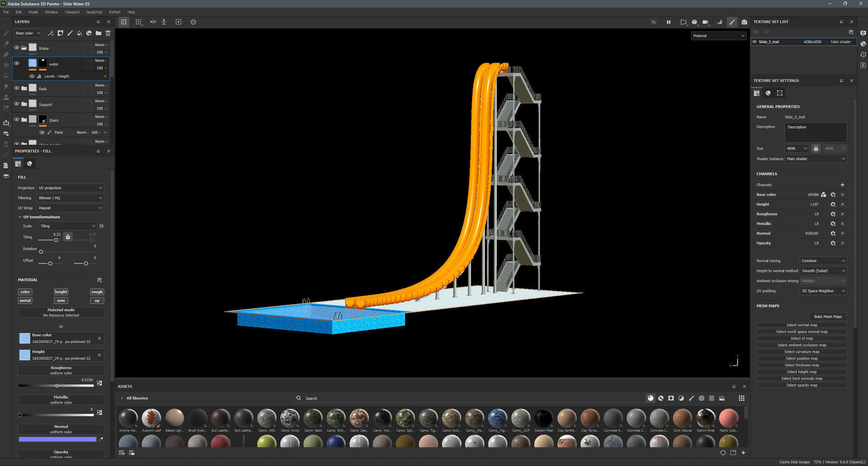Toggle the tiling lock button
Screen dimensions: 868x466
tap(68, 237)
